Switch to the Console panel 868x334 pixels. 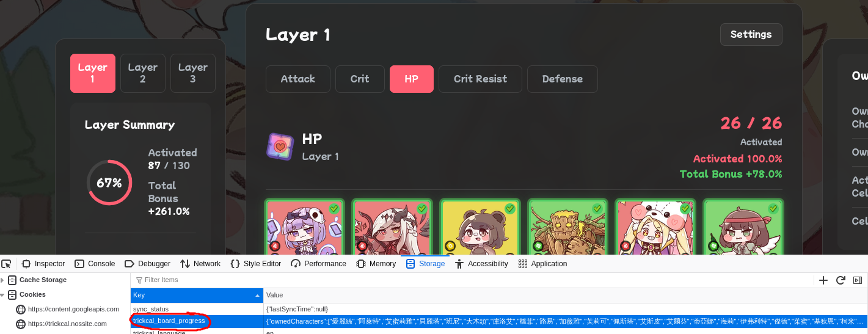point(95,264)
